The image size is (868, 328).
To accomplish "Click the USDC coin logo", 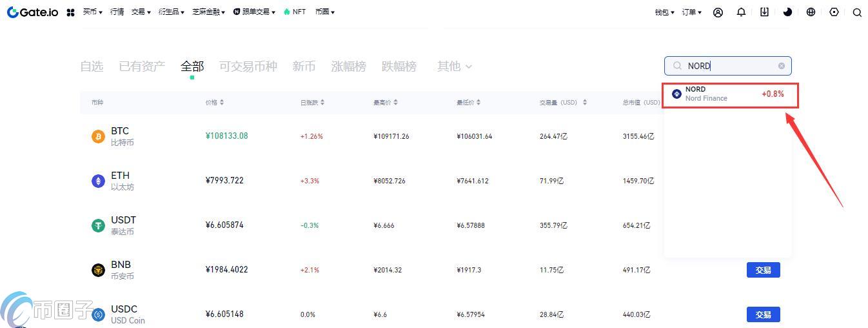I will point(98,314).
